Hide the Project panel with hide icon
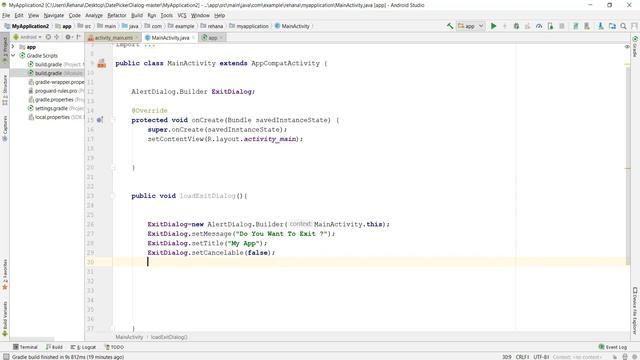 [x=78, y=37]
